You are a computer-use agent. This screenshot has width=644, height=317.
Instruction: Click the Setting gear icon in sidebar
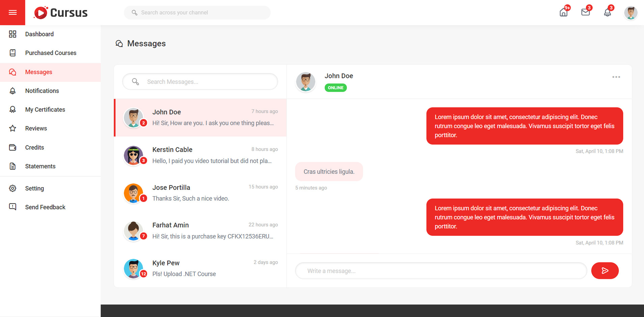[x=12, y=188]
